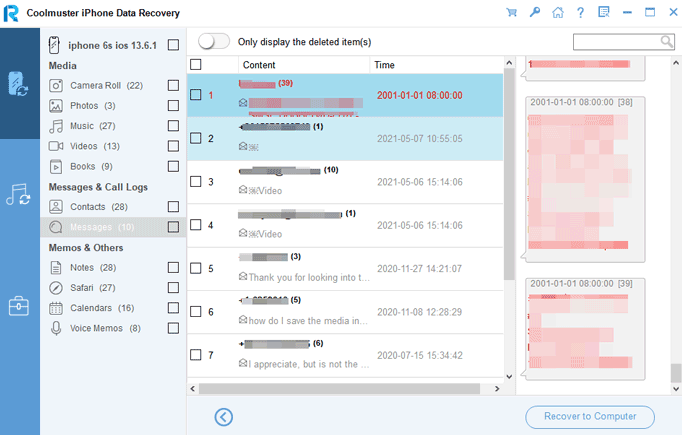Open help question mark icon
The image size is (682, 435).
click(x=580, y=12)
